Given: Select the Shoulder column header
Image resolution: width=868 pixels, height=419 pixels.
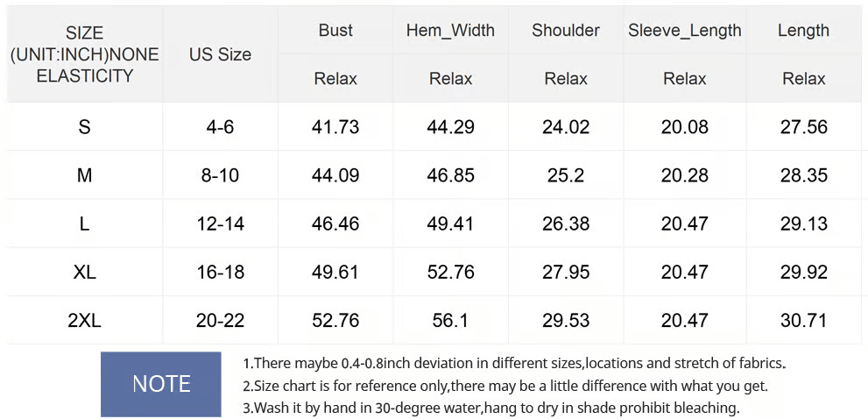Looking at the screenshot, I should pos(566,31).
